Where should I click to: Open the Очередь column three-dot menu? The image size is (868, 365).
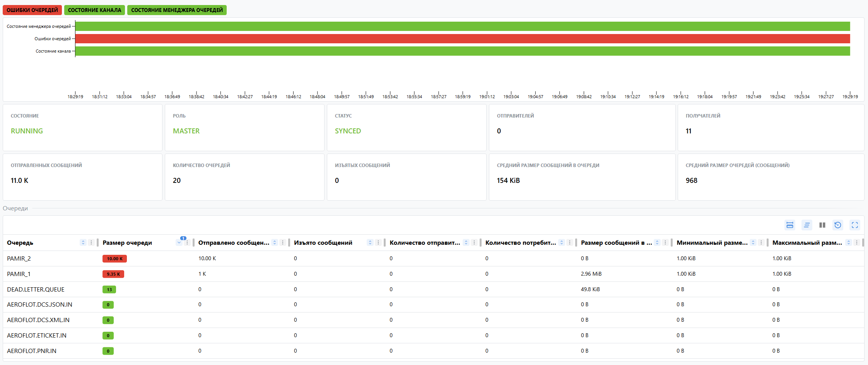point(91,242)
